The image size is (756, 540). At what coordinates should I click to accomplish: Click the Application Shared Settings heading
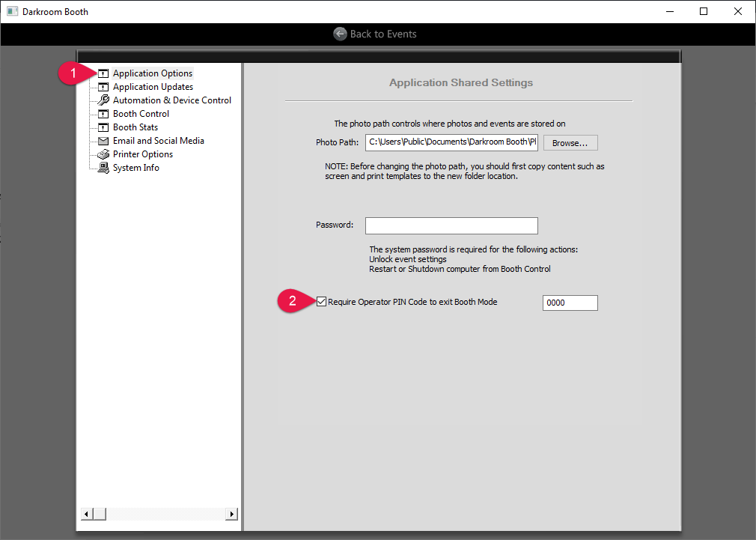(x=461, y=82)
